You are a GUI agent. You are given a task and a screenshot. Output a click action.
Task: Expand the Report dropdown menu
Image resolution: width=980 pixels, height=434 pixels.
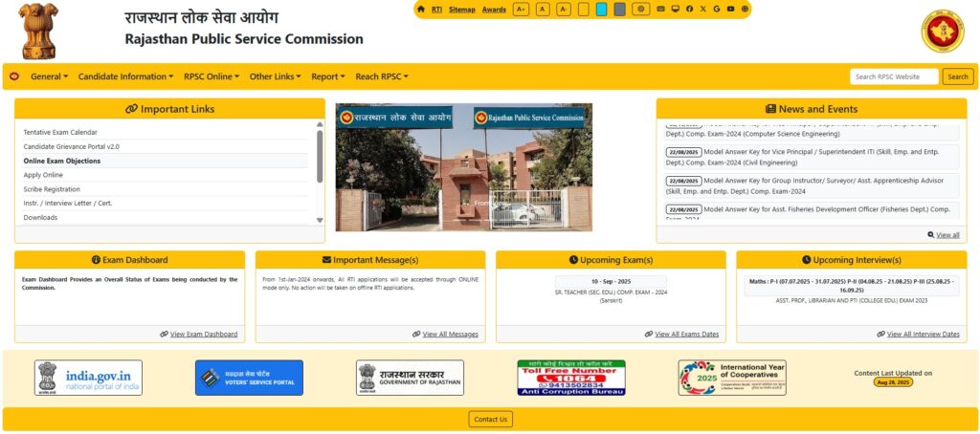(x=328, y=76)
